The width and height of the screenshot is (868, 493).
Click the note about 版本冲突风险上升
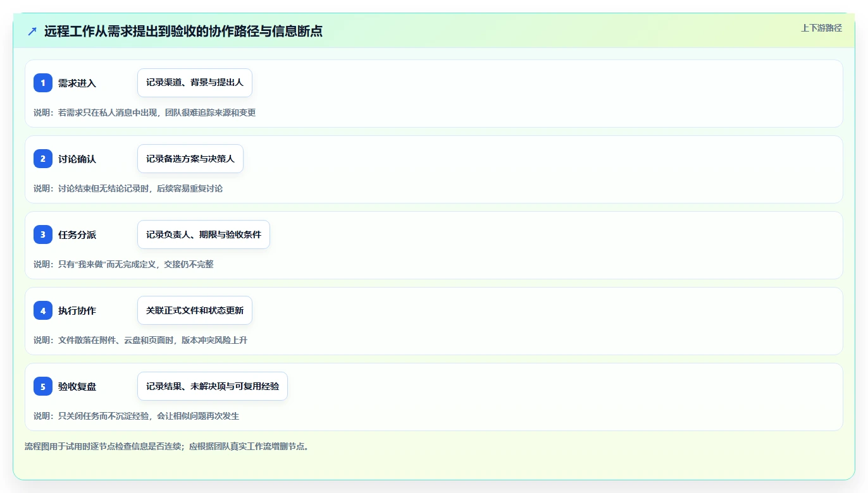(x=140, y=340)
